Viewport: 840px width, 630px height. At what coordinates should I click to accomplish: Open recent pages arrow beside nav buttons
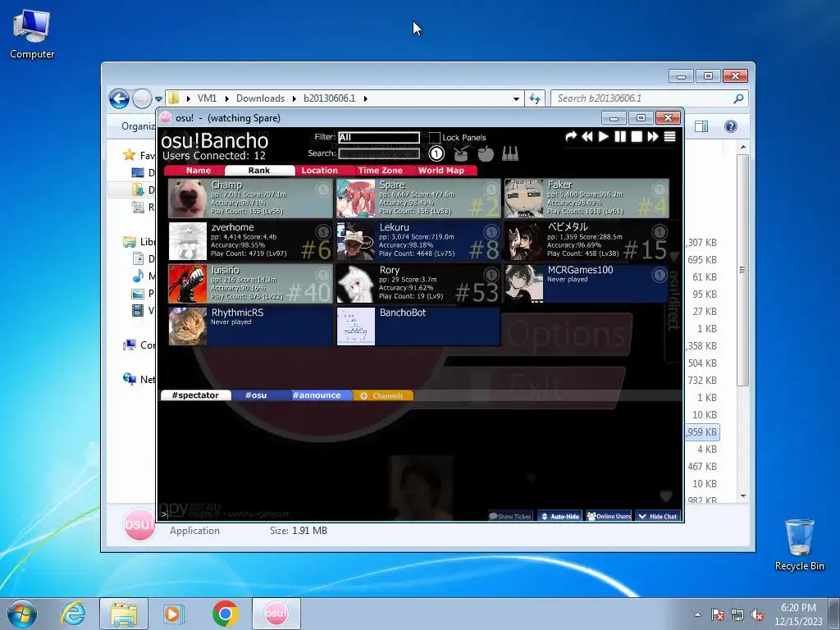tap(158, 99)
